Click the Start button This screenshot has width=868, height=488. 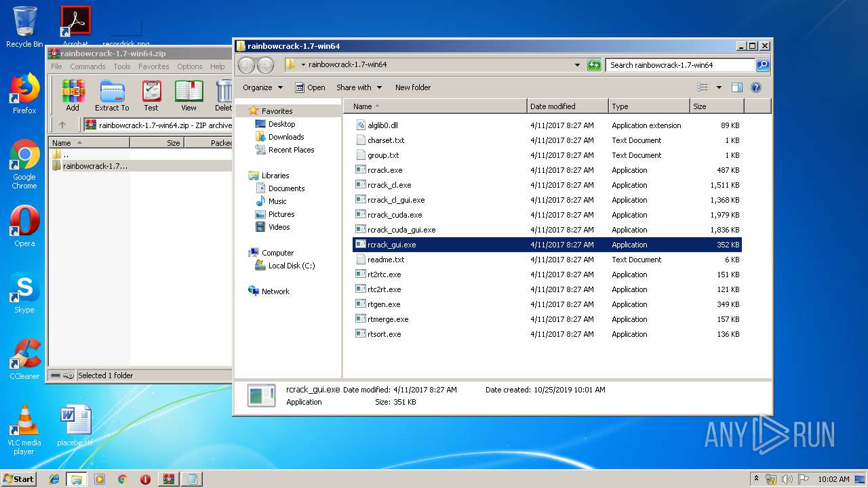point(19,479)
